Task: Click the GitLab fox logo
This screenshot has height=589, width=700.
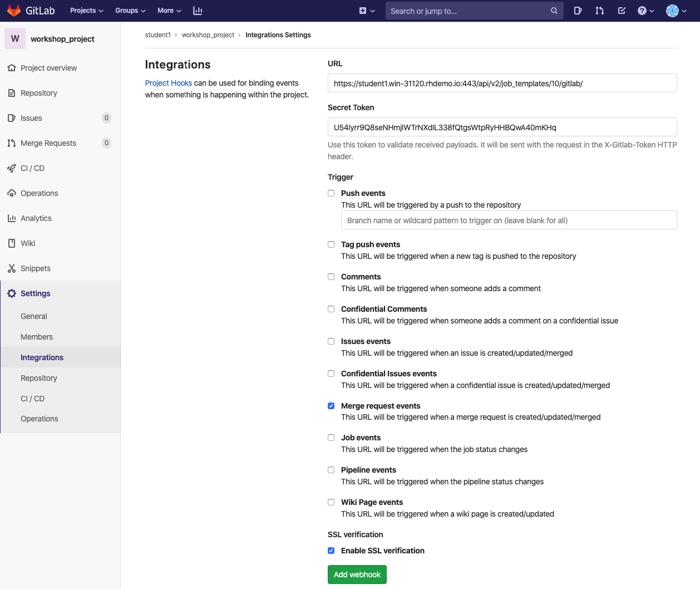Action: [x=14, y=11]
